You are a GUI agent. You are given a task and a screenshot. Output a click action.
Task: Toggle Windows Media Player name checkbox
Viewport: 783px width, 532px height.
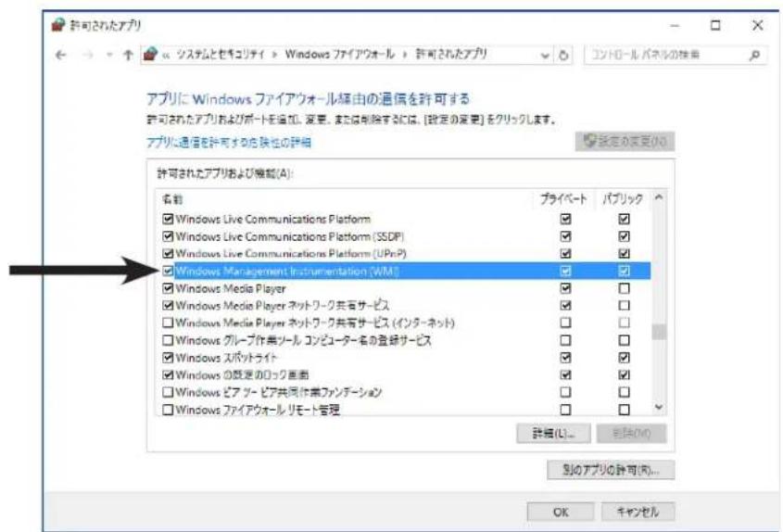[168, 288]
